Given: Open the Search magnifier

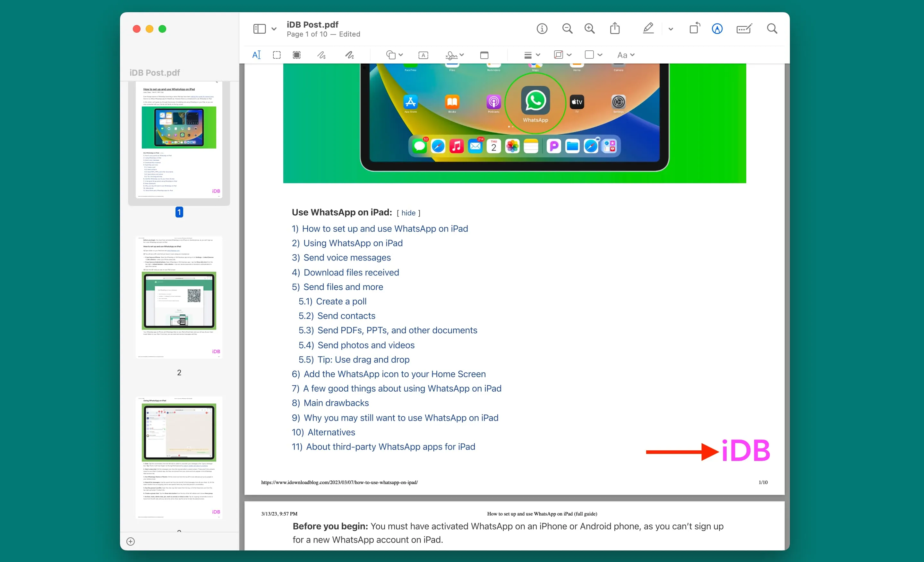Looking at the screenshot, I should click(x=772, y=29).
